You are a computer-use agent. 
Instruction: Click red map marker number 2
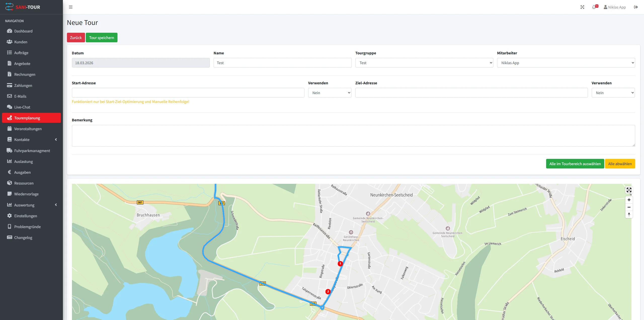[328, 292]
